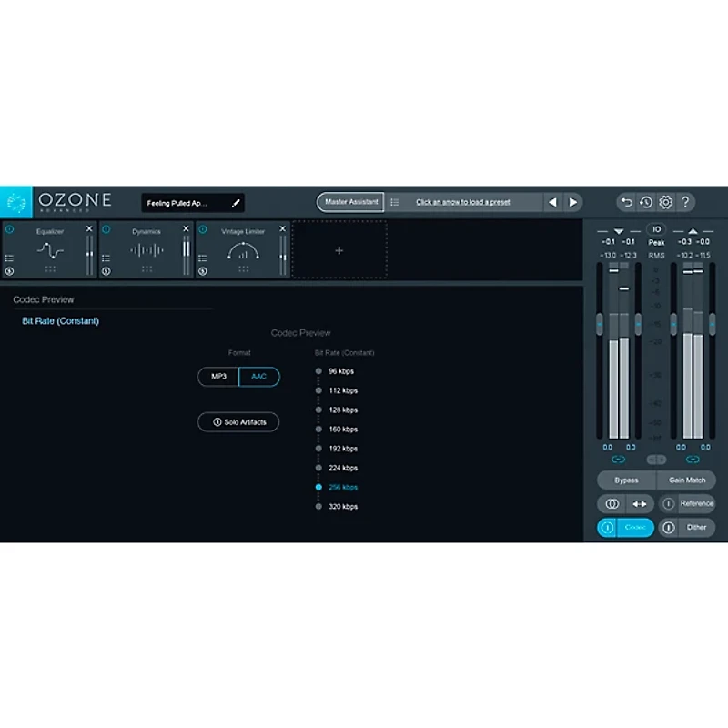The height and width of the screenshot is (728, 728).
Task: Open help via the question mark icon
Action: click(685, 202)
